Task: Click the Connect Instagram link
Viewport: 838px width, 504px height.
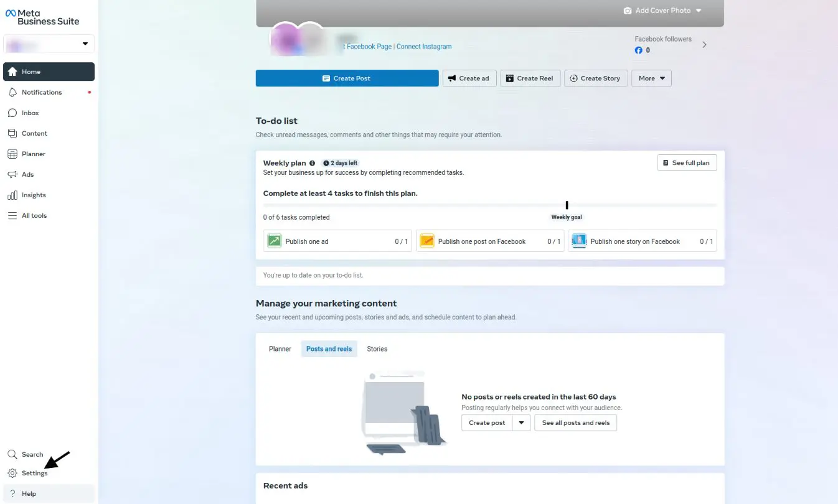Action: pyautogui.click(x=424, y=47)
